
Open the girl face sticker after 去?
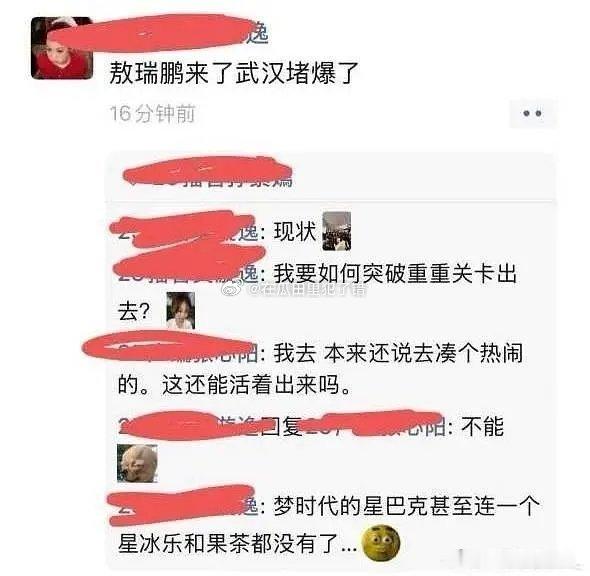(x=181, y=310)
